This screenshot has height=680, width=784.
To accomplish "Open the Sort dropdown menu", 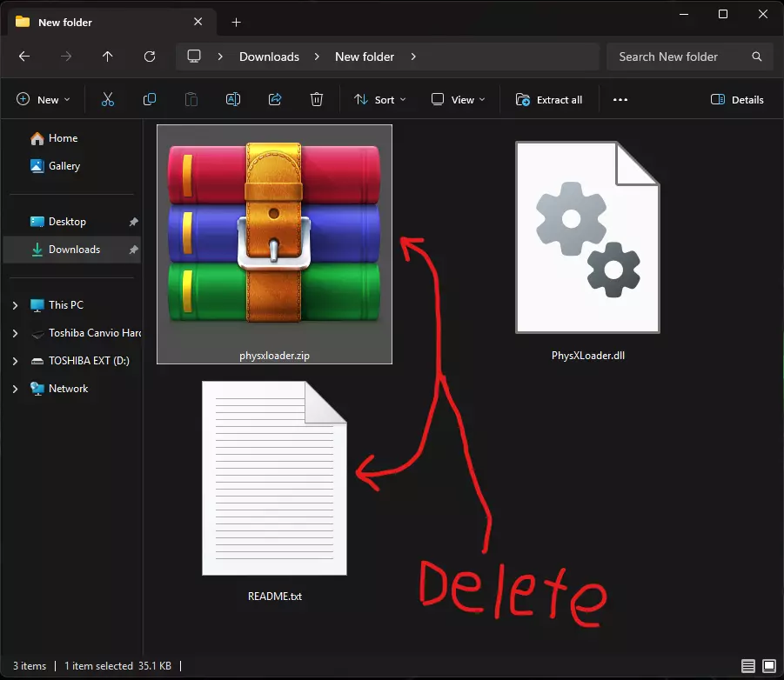I will (x=380, y=100).
